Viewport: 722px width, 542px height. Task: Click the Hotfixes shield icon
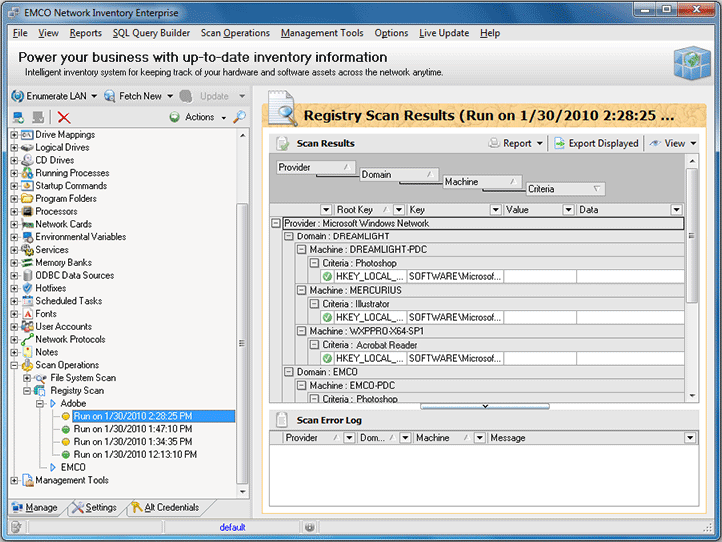[x=27, y=288]
